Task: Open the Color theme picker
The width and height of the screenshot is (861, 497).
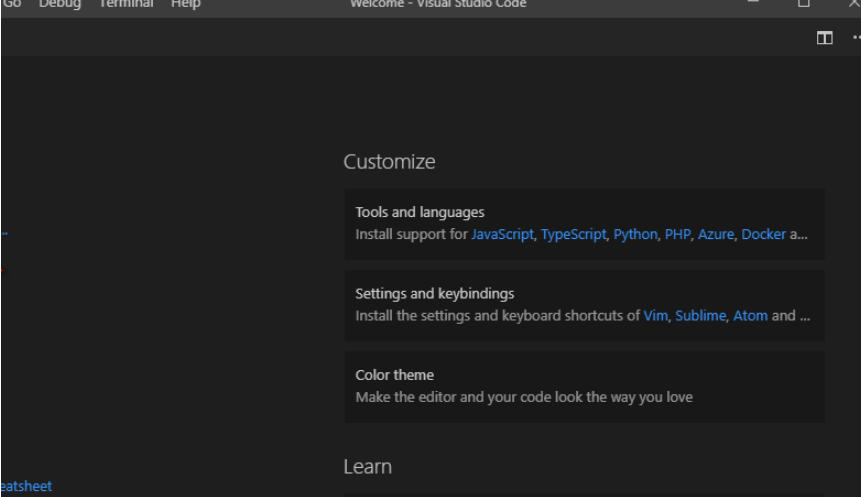Action: click(x=394, y=375)
